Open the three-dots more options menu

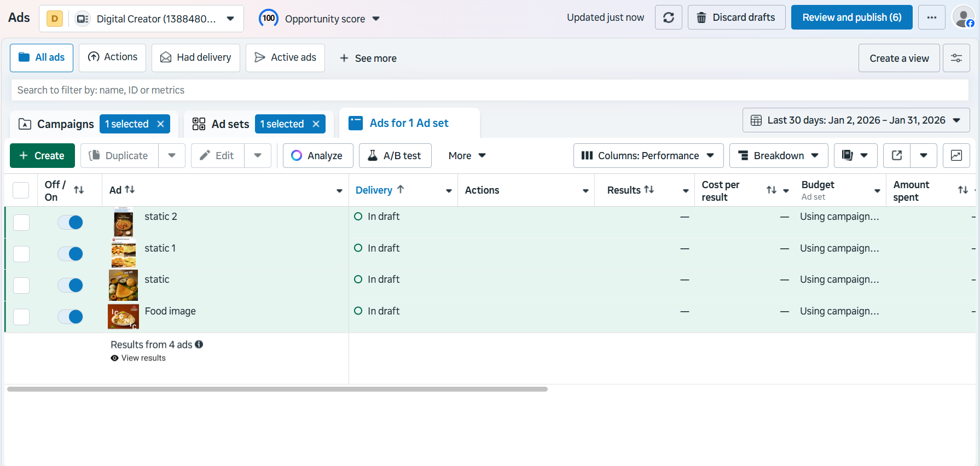point(931,18)
